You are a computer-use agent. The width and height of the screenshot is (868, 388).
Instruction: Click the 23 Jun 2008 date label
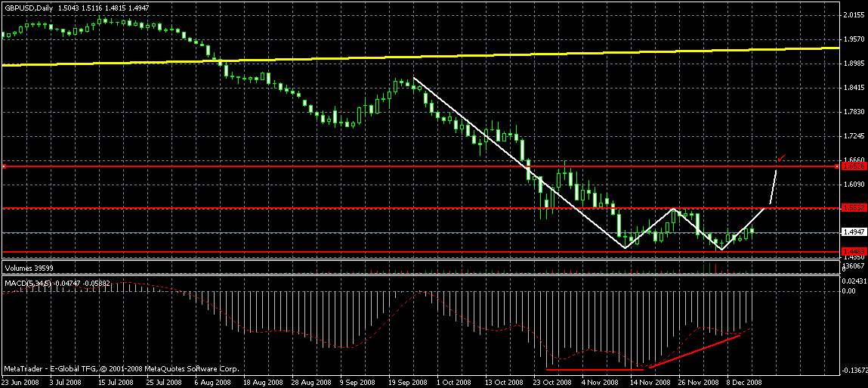(22, 383)
